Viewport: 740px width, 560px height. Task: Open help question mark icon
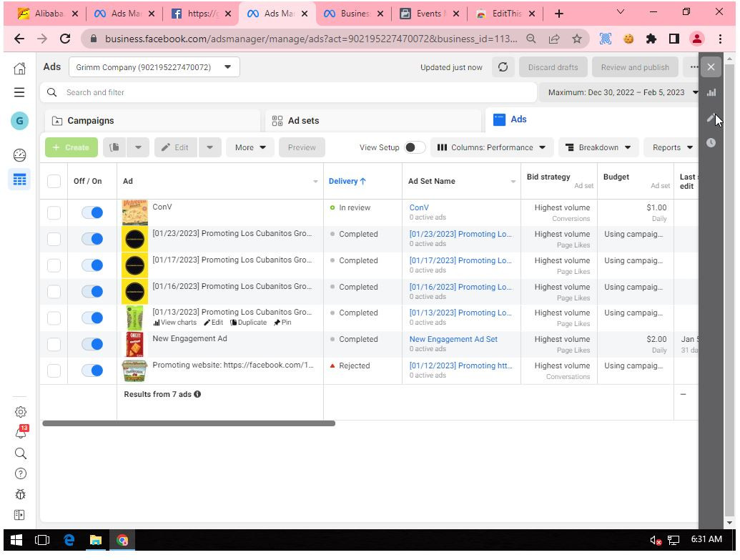(20, 473)
